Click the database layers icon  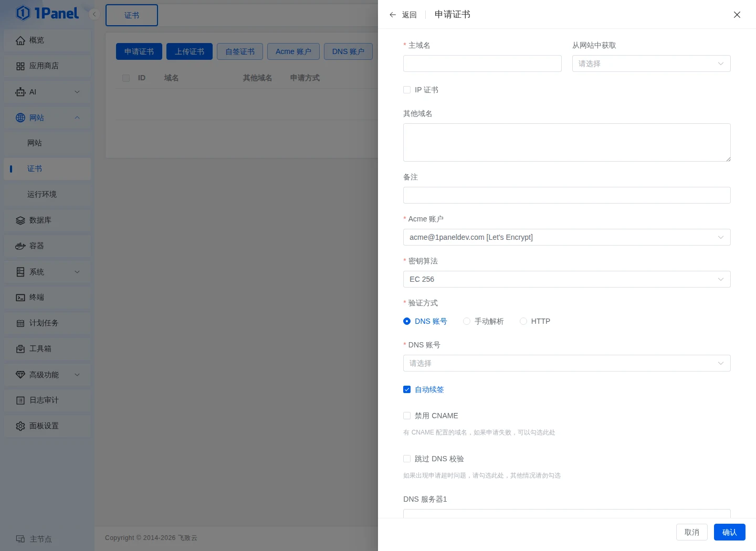click(20, 220)
